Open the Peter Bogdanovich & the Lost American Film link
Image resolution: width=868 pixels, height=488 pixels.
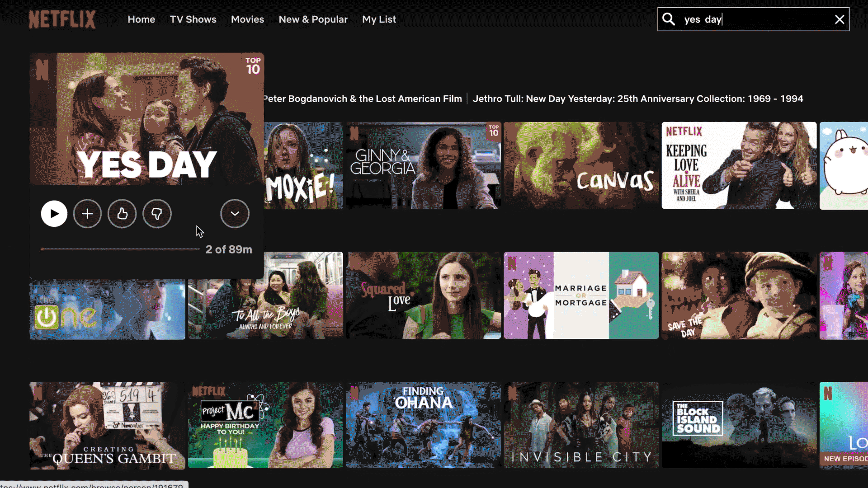pyautogui.click(x=363, y=99)
